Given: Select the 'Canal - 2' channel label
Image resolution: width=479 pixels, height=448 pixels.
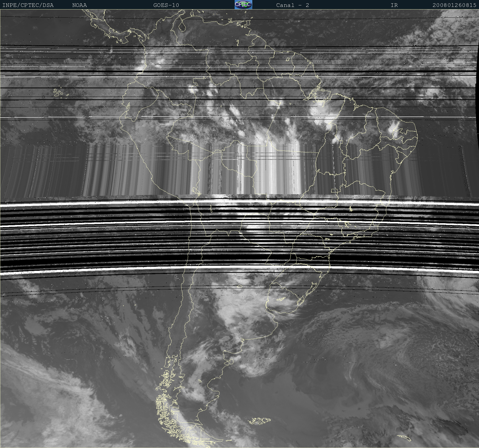Looking at the screenshot, I should [x=293, y=5].
